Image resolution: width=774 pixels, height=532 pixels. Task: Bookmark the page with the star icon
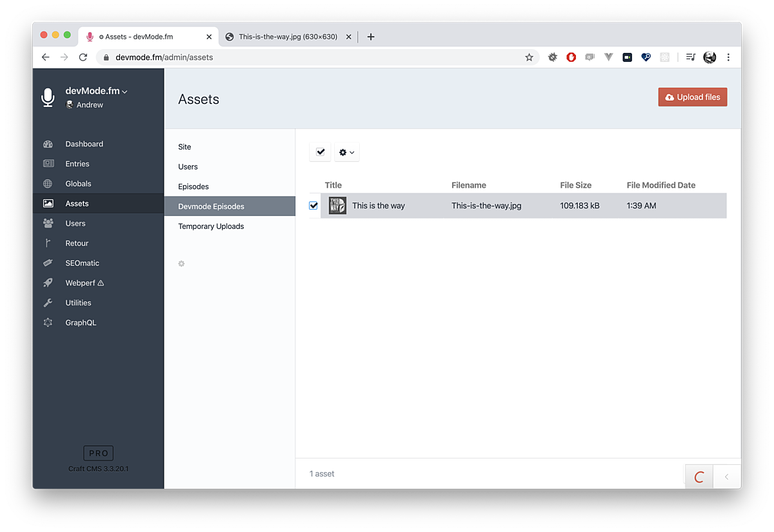coord(529,57)
